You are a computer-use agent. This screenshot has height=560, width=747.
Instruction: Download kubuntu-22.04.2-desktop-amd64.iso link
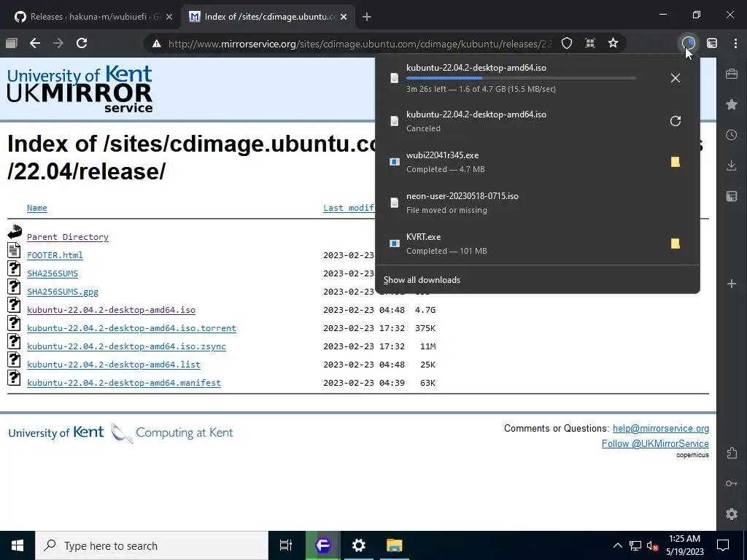pyautogui.click(x=111, y=310)
